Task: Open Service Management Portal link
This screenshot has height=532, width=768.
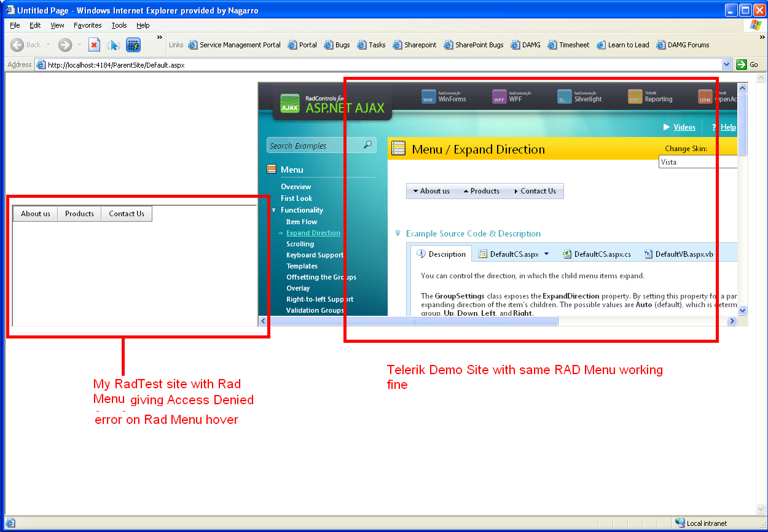Action: [235, 45]
